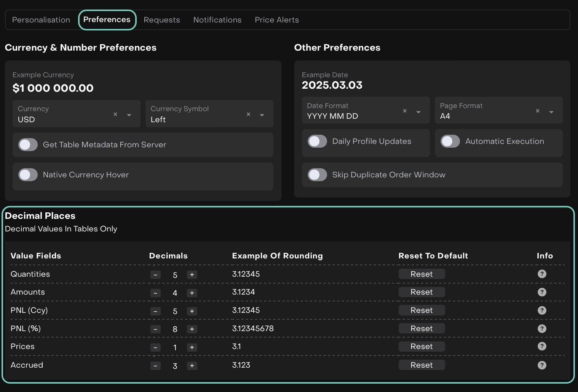Clear the Date Format selection with X
Screen dimensions: 578x392
click(x=405, y=111)
